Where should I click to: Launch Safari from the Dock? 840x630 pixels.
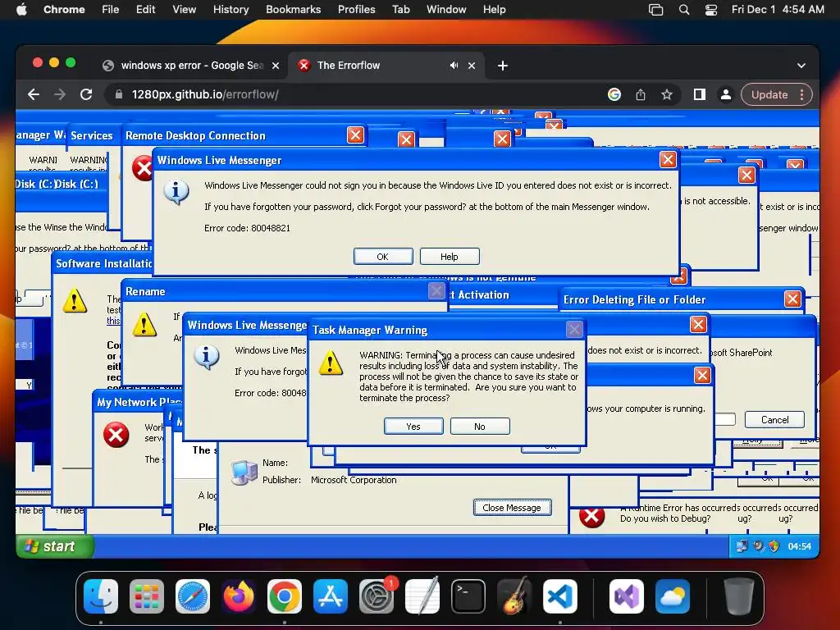point(193,596)
